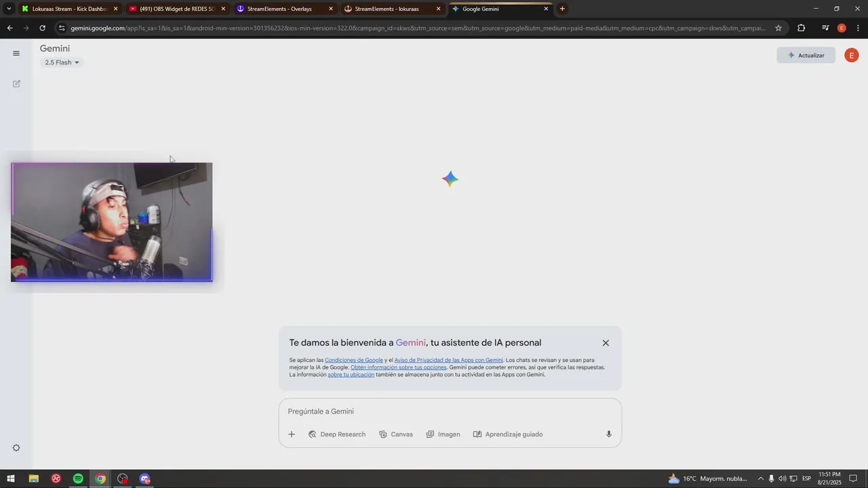868x488 pixels.
Task: Dismiss the Gemini welcome banner
Action: [x=606, y=343]
